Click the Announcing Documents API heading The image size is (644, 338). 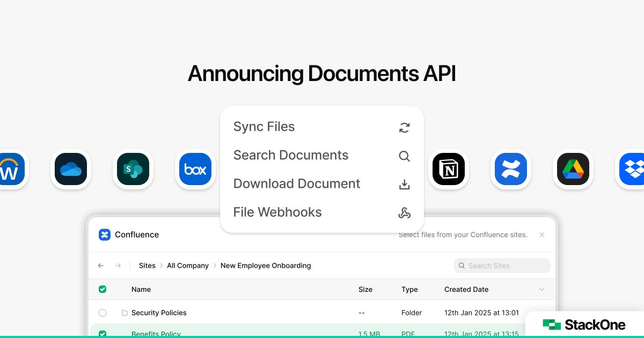322,74
